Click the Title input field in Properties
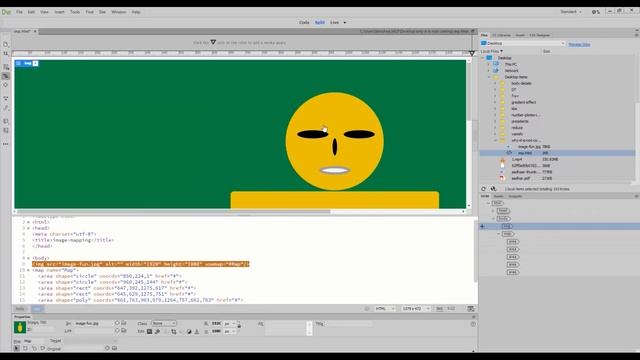 [349, 324]
